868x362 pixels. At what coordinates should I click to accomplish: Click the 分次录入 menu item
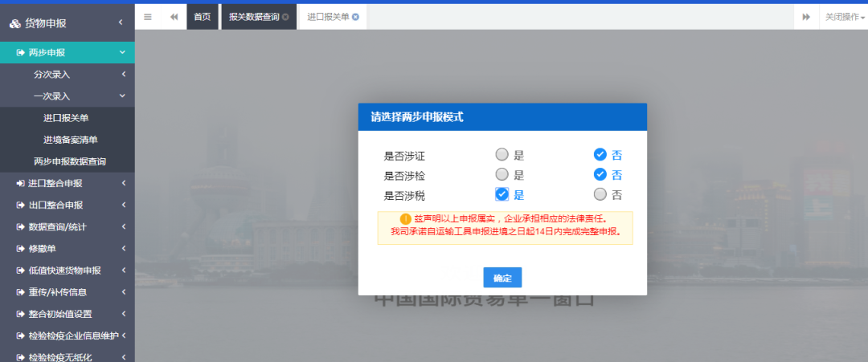coord(52,74)
